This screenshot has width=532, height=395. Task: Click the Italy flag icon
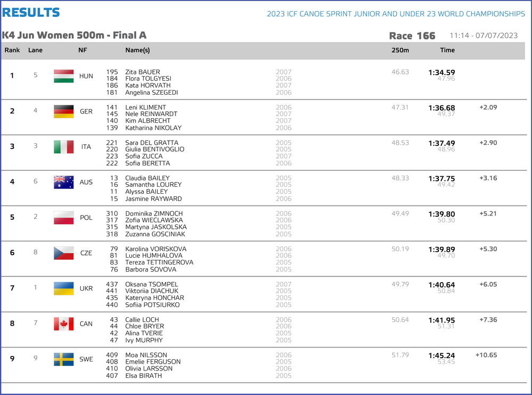point(63,147)
